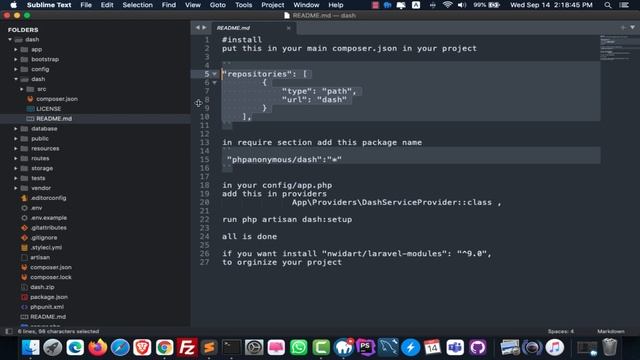Click the battery status indicator
The height and width of the screenshot is (360, 640).
(487, 5)
